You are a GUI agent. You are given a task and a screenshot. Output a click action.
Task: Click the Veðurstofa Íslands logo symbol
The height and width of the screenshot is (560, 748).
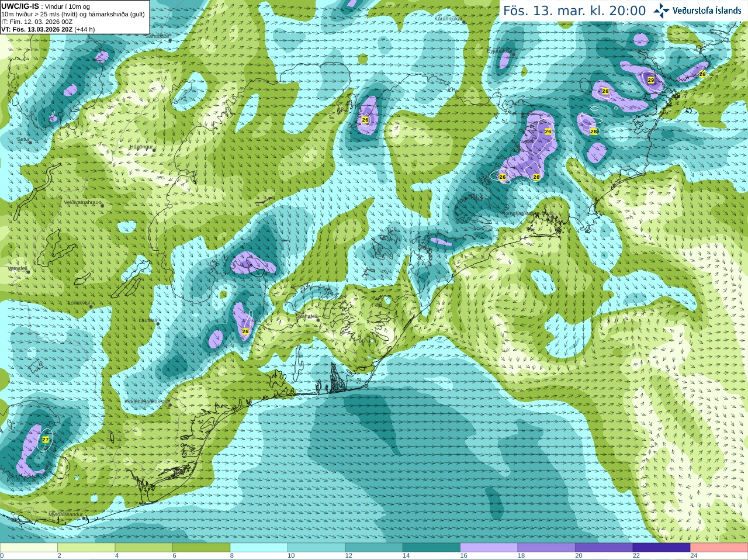click(x=662, y=11)
